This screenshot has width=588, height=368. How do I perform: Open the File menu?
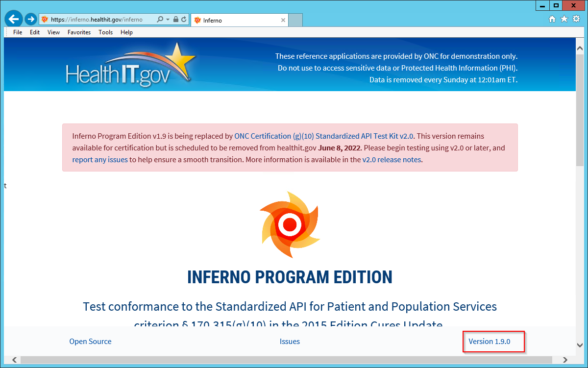18,32
